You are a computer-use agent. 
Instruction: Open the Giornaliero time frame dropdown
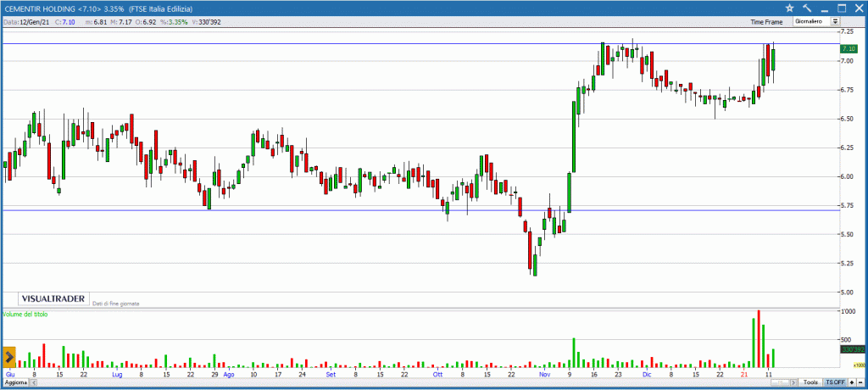coord(816,21)
